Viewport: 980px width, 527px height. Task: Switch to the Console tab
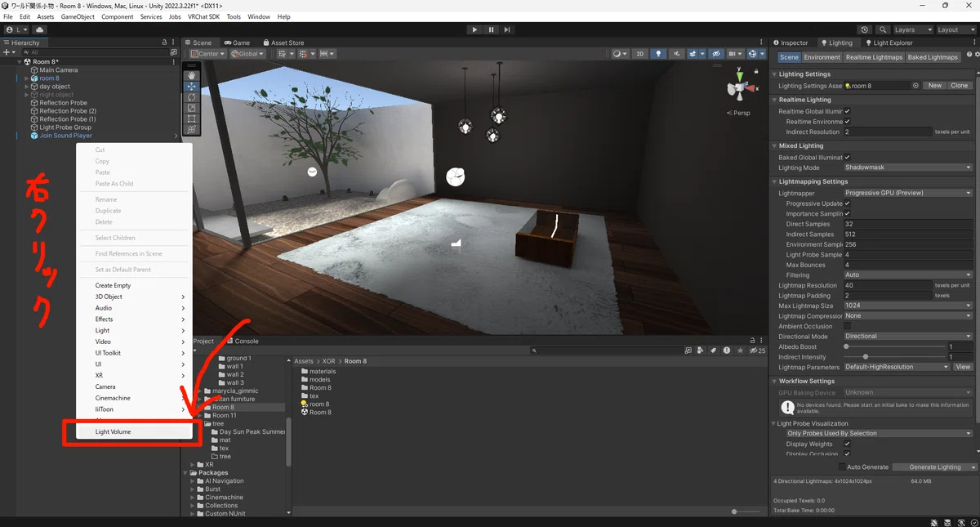click(x=242, y=341)
